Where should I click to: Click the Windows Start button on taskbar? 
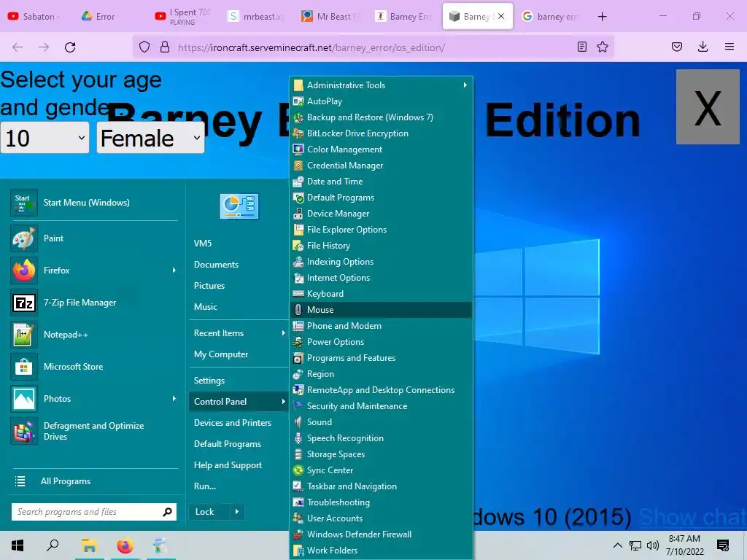(x=18, y=545)
